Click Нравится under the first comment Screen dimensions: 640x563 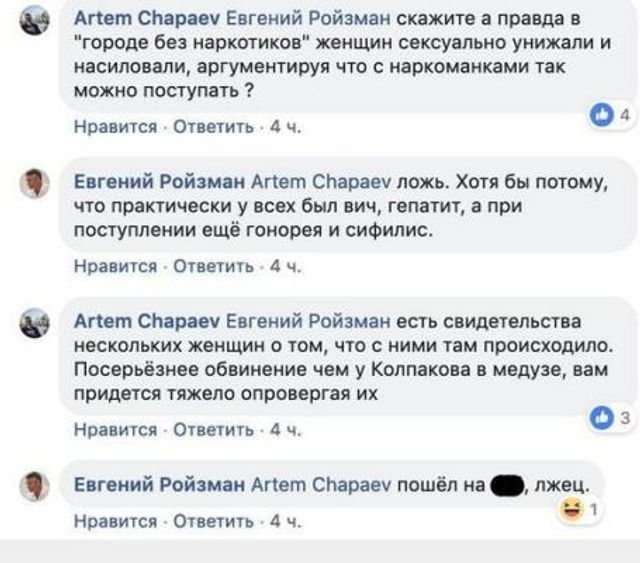point(116,127)
